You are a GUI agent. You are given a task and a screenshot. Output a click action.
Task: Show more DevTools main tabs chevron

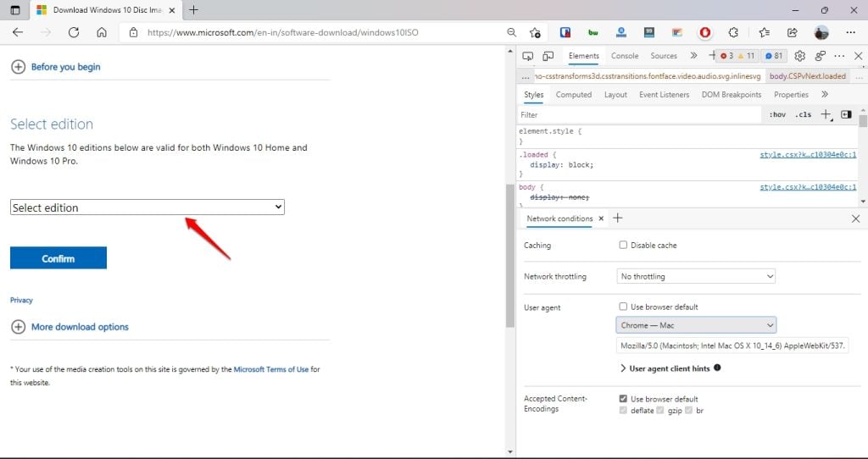click(693, 56)
